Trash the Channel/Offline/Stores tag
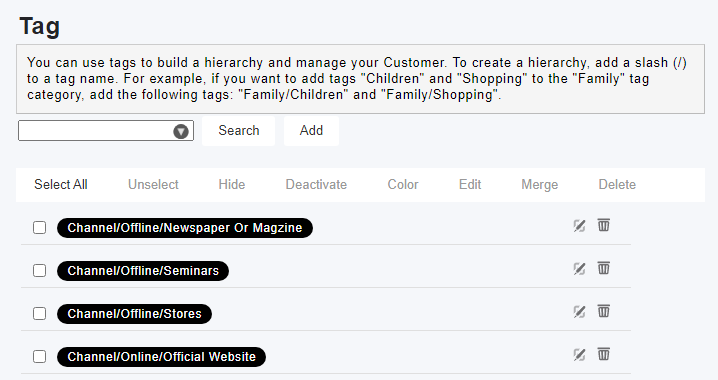This screenshot has width=718, height=380. point(604,311)
